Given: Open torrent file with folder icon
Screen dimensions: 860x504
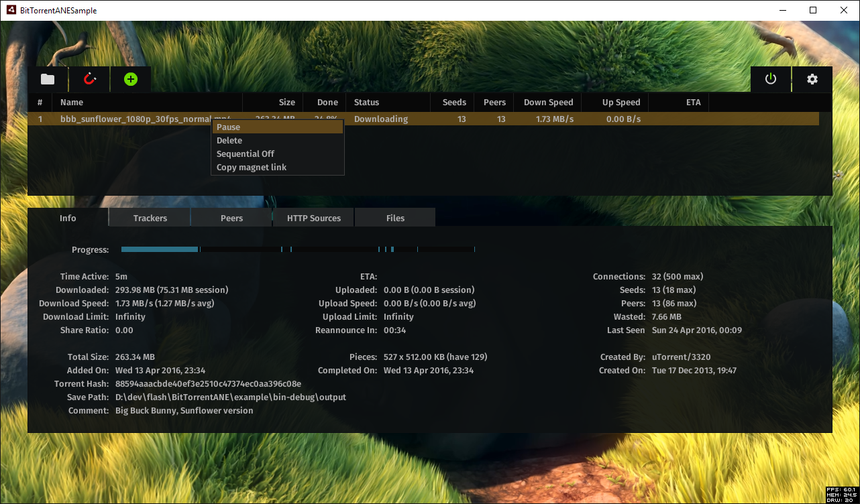Looking at the screenshot, I should 48,79.
